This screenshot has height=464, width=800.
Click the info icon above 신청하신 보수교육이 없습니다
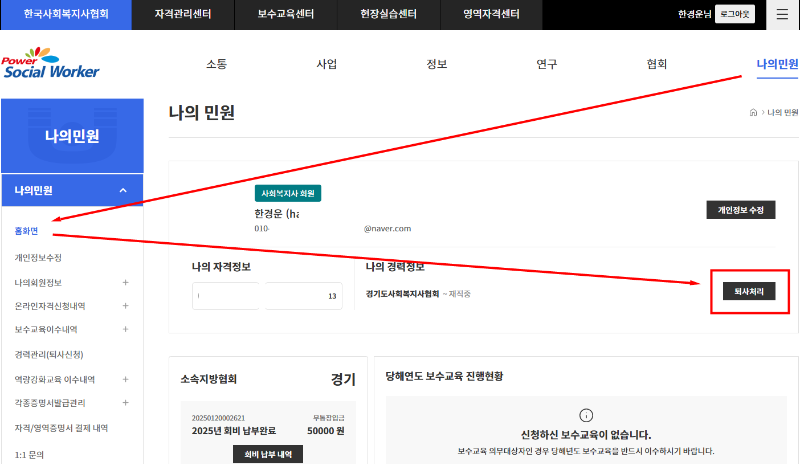(x=586, y=415)
